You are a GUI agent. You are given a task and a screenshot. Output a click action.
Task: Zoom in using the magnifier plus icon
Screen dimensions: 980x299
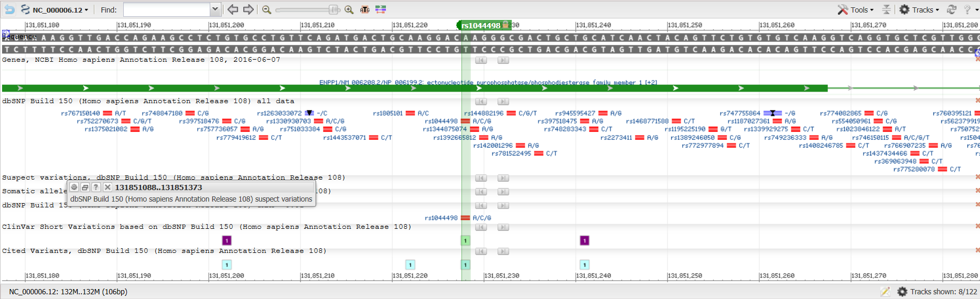(349, 9)
